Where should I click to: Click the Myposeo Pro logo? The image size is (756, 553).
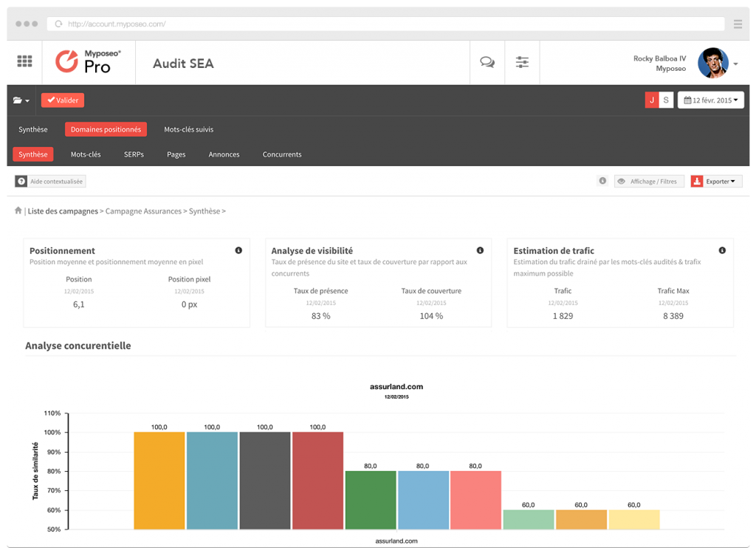(89, 62)
